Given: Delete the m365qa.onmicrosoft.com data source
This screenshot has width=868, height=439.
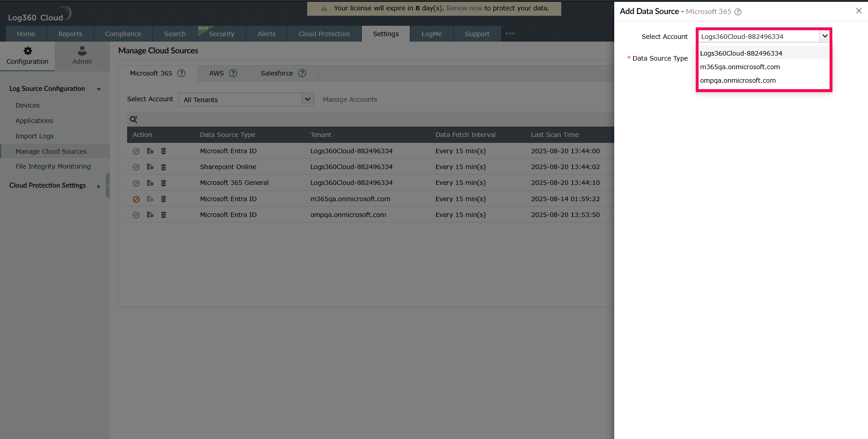Looking at the screenshot, I should pyautogui.click(x=164, y=199).
